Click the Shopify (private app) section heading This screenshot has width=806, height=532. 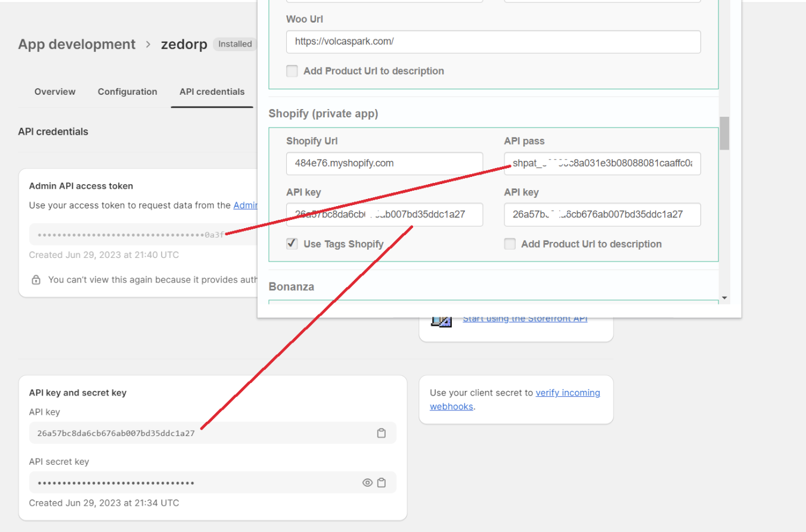coord(323,113)
